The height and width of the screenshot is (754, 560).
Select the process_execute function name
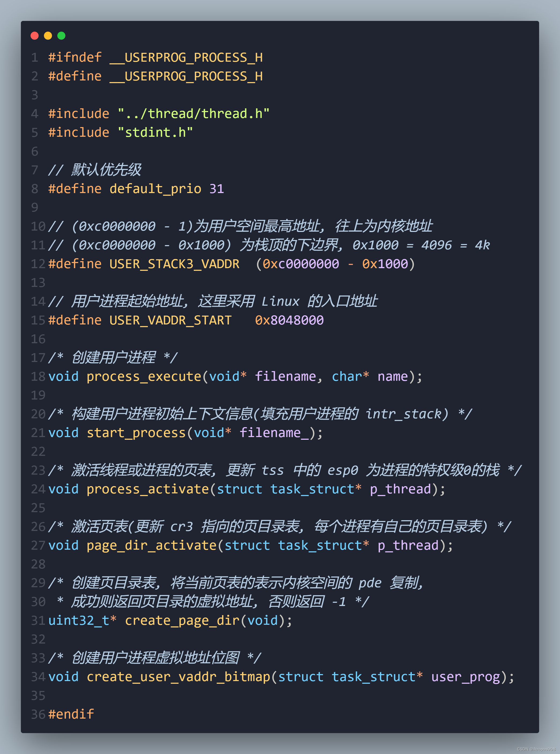point(144,376)
